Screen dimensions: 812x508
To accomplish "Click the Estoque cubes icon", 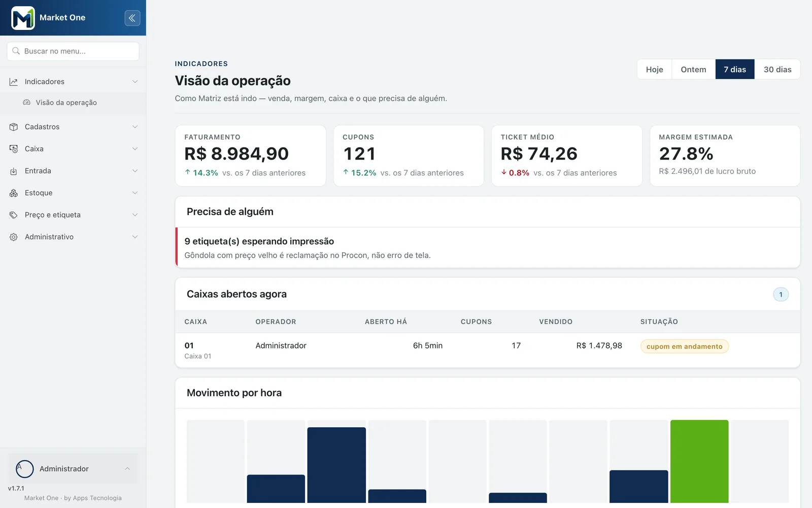I will pyautogui.click(x=14, y=193).
